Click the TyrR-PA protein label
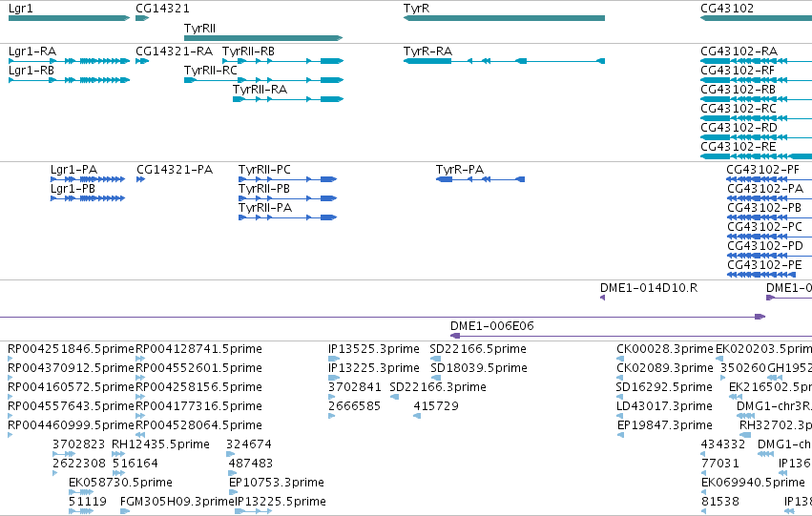 [x=460, y=171]
